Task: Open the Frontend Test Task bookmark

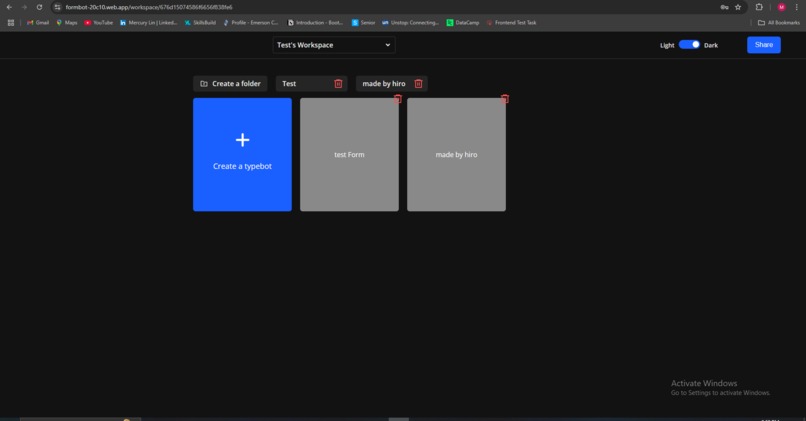Action: coord(511,23)
